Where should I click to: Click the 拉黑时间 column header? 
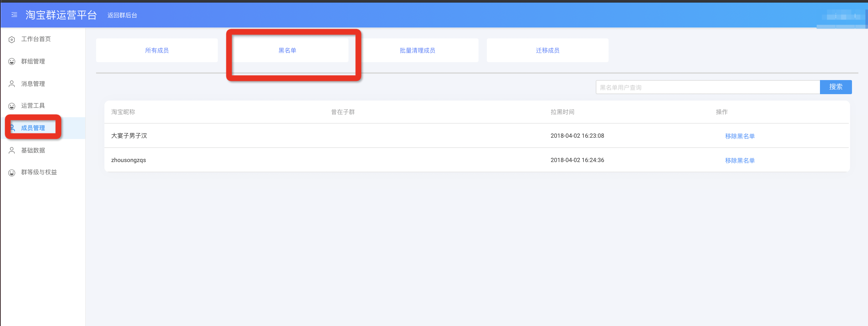(562, 112)
